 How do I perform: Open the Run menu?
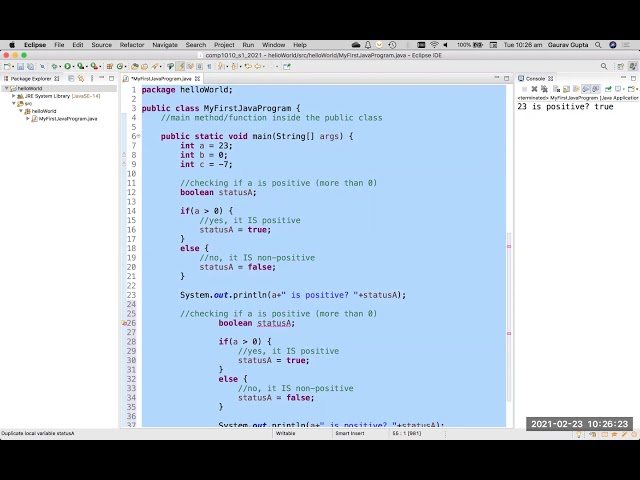tap(248, 45)
